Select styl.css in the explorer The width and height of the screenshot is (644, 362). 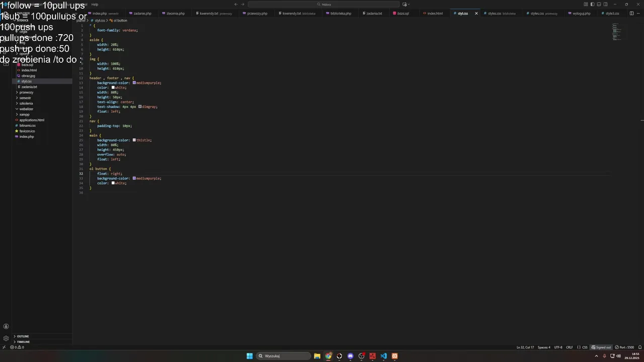(x=42, y=81)
